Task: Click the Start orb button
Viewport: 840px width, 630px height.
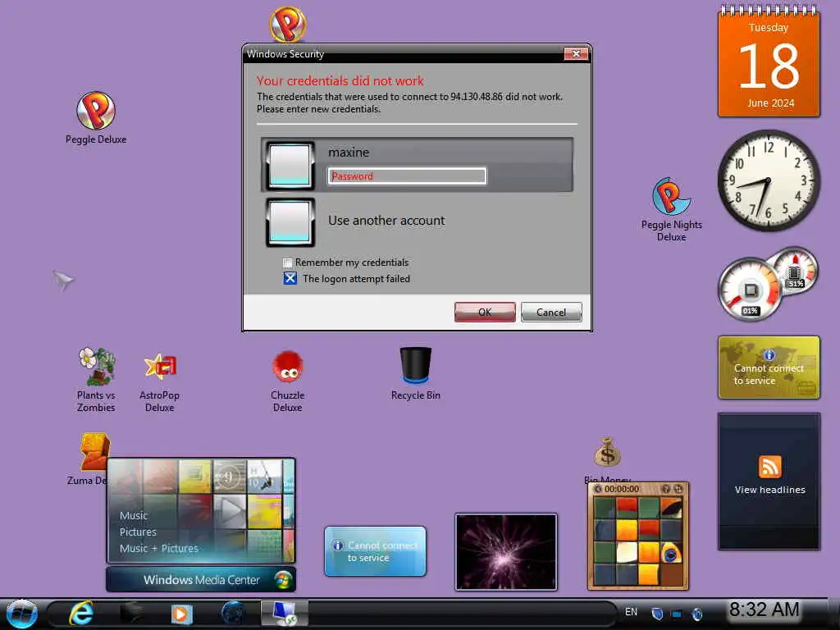Action: 21,614
